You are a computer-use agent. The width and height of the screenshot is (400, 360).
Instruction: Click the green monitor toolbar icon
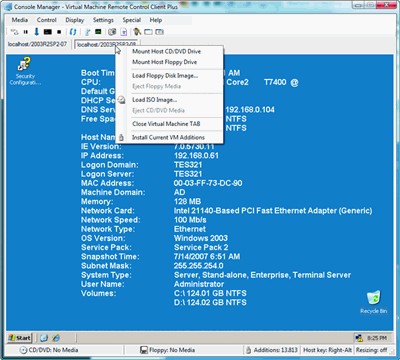click(x=98, y=32)
